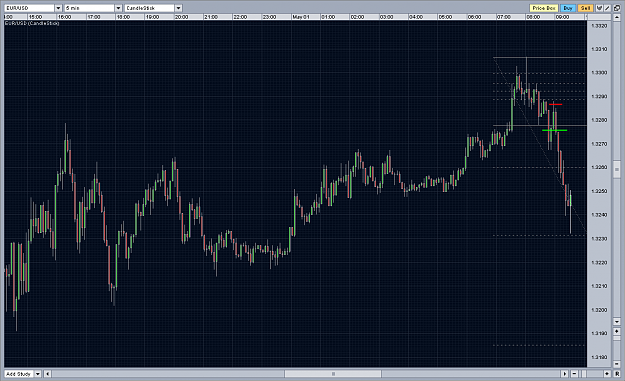Expand the Add Study dropdown arrow

tap(38, 374)
